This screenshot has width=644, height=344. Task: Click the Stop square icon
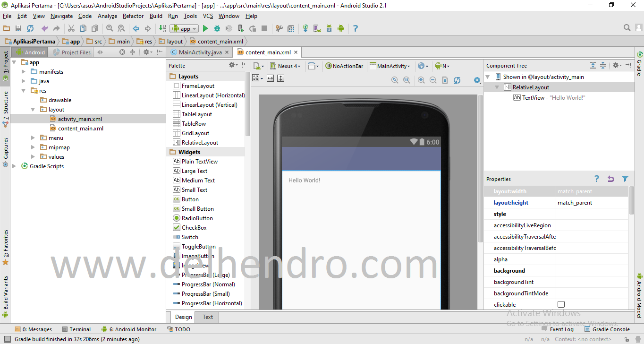pyautogui.click(x=264, y=28)
